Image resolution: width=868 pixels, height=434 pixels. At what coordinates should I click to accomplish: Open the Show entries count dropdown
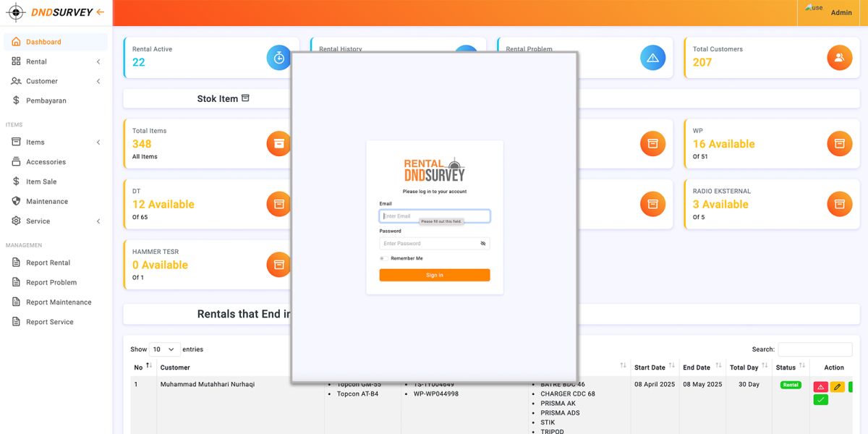click(164, 349)
